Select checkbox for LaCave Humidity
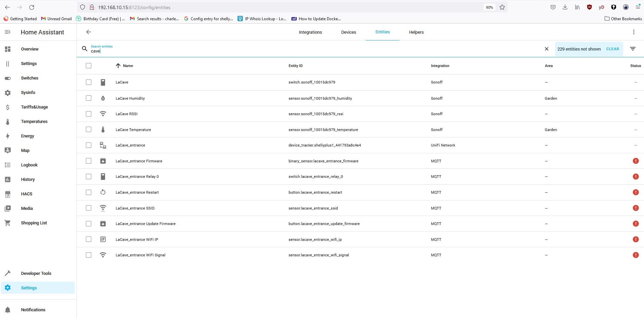 [x=89, y=98]
